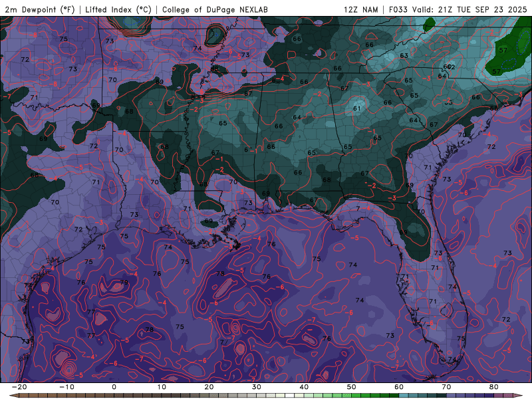Click "F033 Valid: 21Z TUE SEP 23 2025"
Viewport: 532px width, 399px height.
tap(458, 9)
